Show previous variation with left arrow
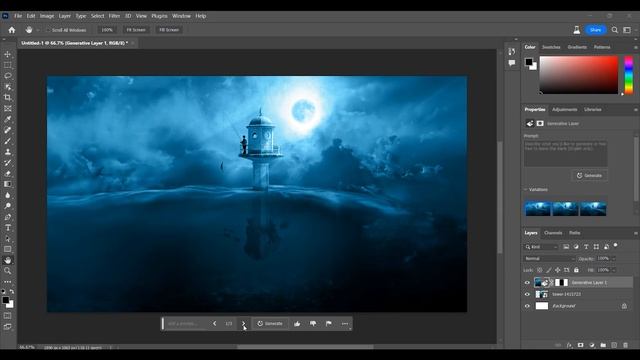This screenshot has width=640, height=360. tap(214, 324)
